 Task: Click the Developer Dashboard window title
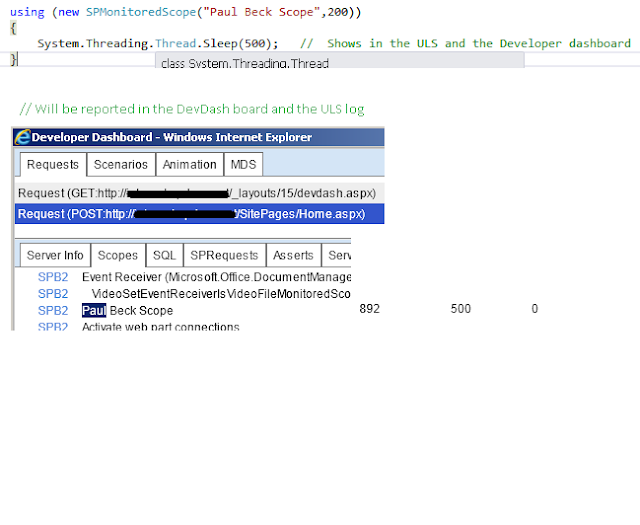[172, 137]
